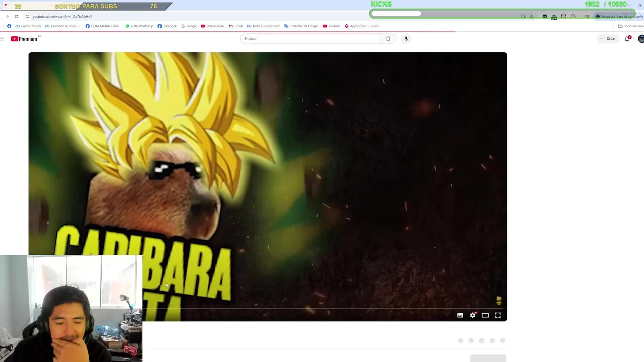Click the first Facebook icon bookmark

click(9, 26)
